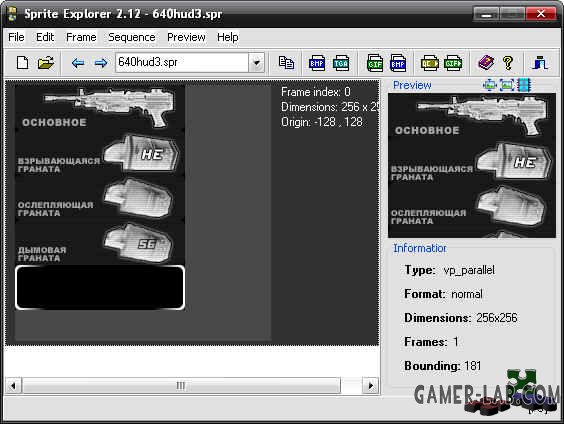The height and width of the screenshot is (424, 564).
Task: Open a sprite with the folder icon
Action: [x=46, y=63]
